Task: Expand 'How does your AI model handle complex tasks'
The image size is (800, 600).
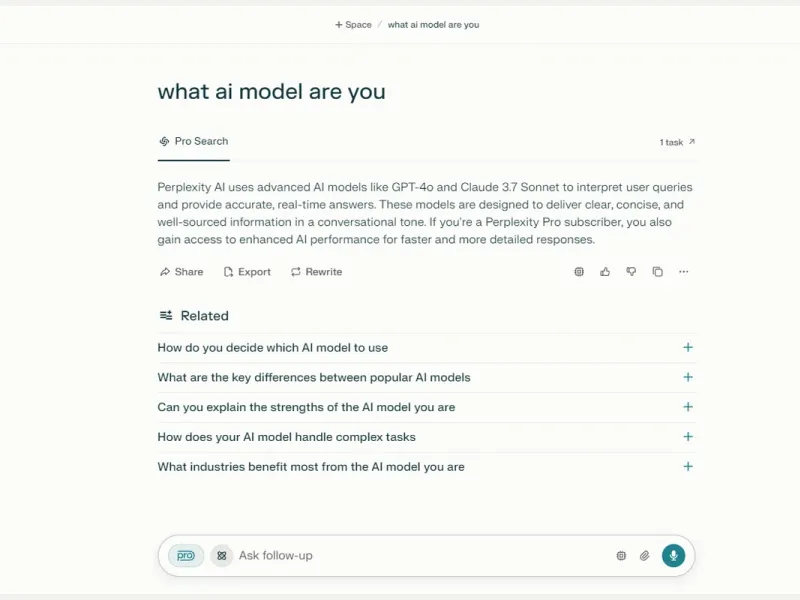Action: (x=688, y=437)
